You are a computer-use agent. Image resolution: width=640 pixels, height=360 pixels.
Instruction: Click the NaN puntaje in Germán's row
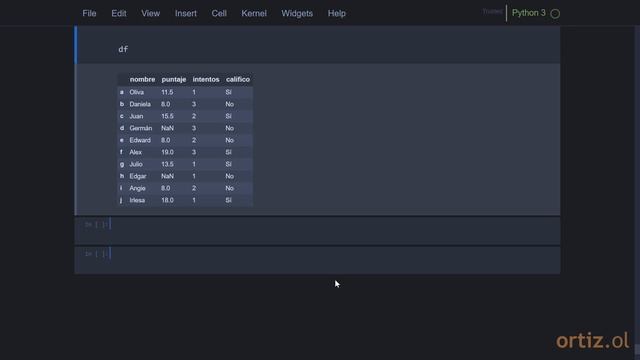[x=167, y=128]
